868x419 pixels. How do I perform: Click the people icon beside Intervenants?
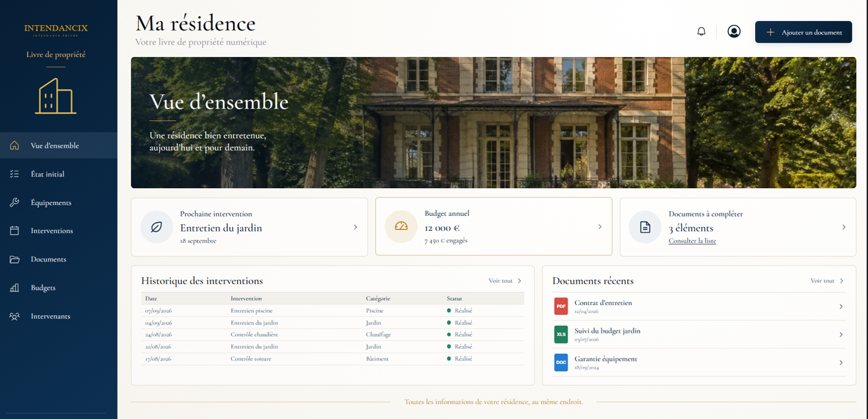(14, 316)
